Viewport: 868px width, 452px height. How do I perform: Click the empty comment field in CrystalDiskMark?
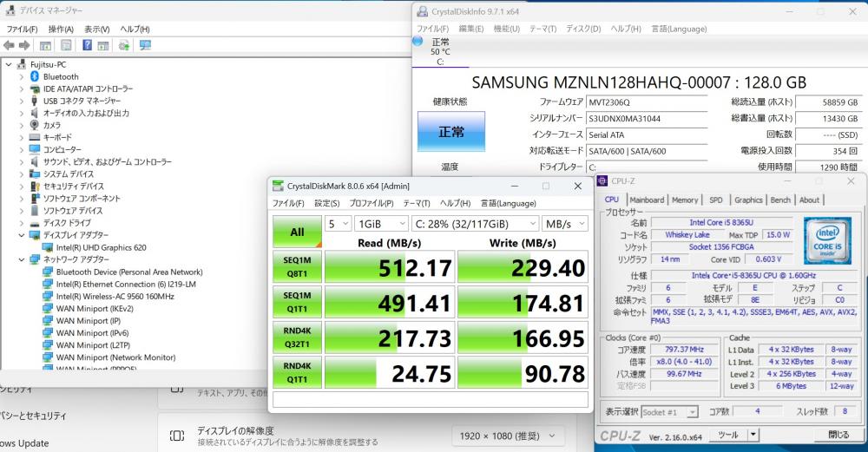(431, 399)
